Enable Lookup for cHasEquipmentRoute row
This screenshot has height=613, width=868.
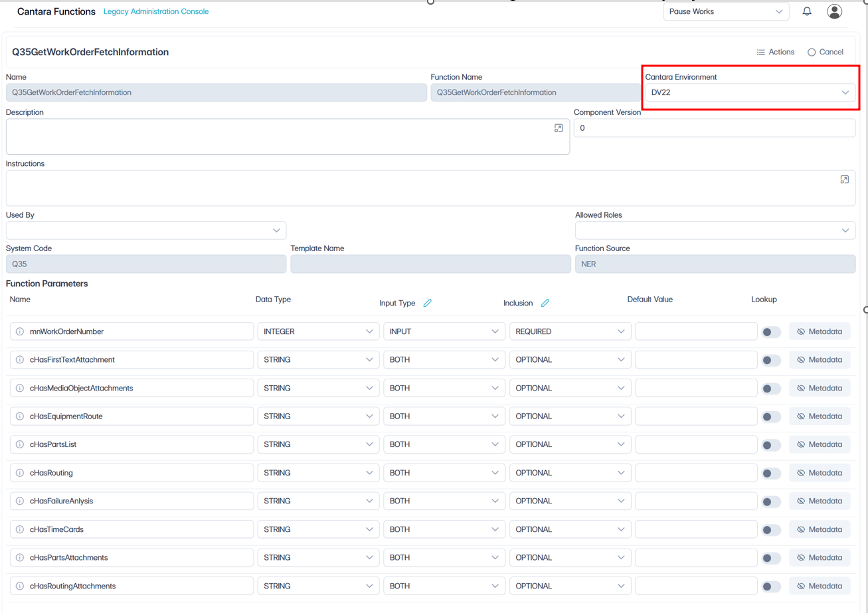[771, 416]
